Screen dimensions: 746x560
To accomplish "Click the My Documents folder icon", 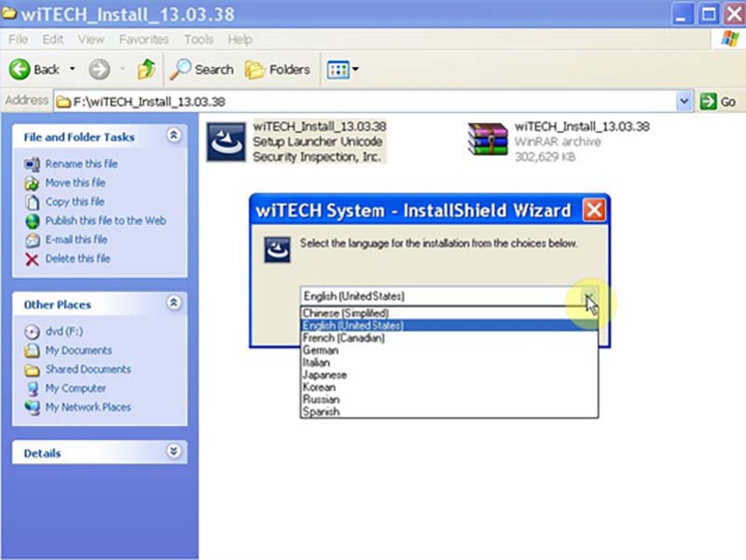I will pos(32,351).
